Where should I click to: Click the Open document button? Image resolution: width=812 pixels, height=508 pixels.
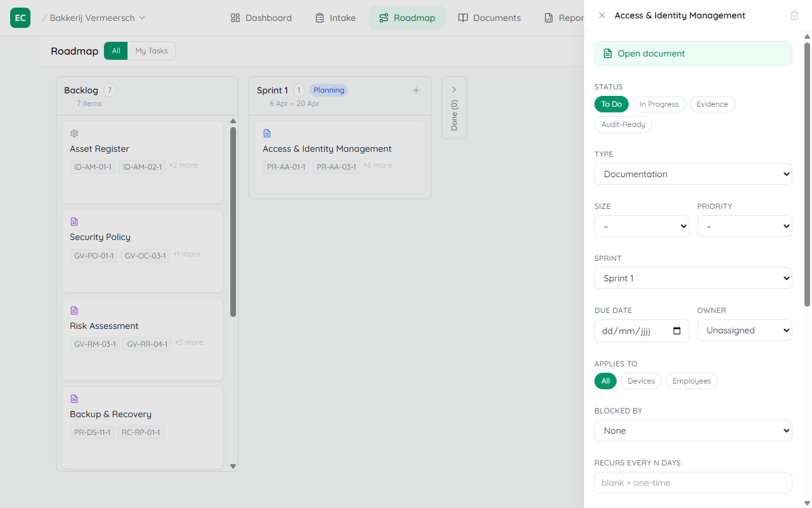(x=693, y=53)
